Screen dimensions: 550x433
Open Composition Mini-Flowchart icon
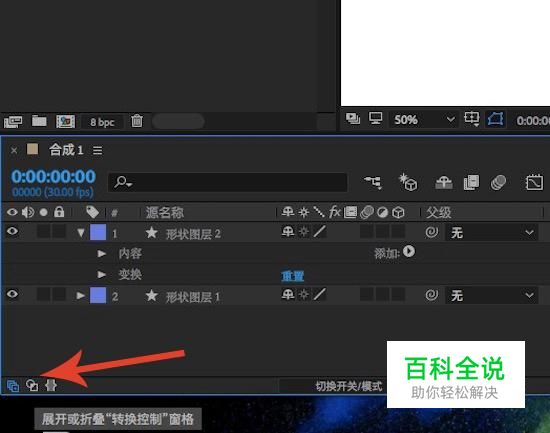pyautogui.click(x=373, y=182)
